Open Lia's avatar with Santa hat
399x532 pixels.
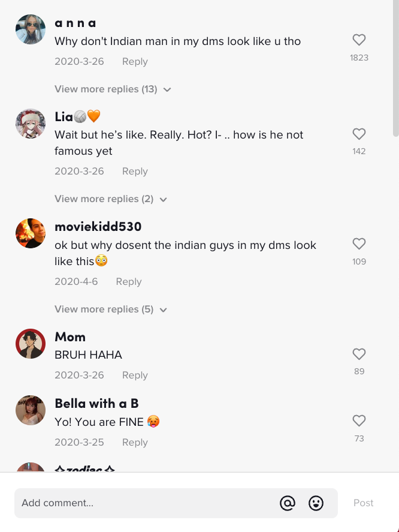pos(31,124)
